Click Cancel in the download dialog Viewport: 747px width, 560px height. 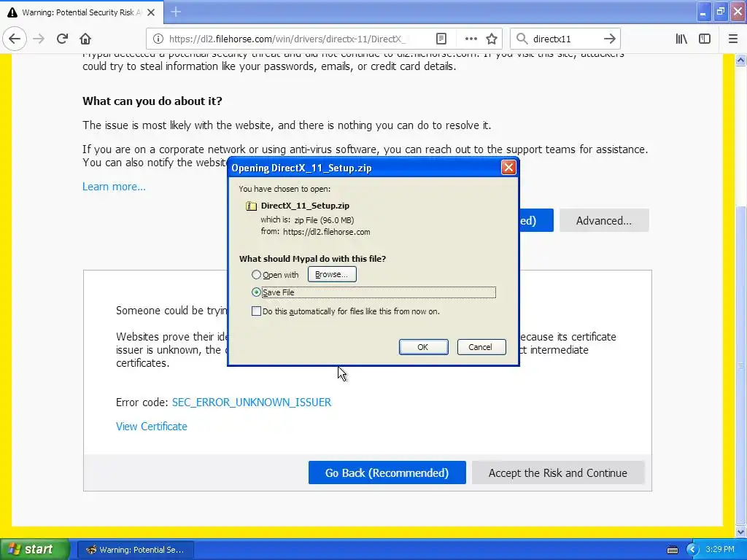(481, 347)
